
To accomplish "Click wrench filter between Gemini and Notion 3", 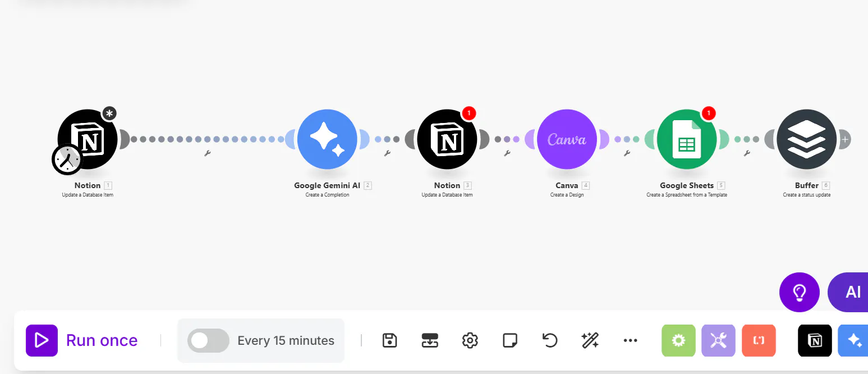I will pos(387,153).
